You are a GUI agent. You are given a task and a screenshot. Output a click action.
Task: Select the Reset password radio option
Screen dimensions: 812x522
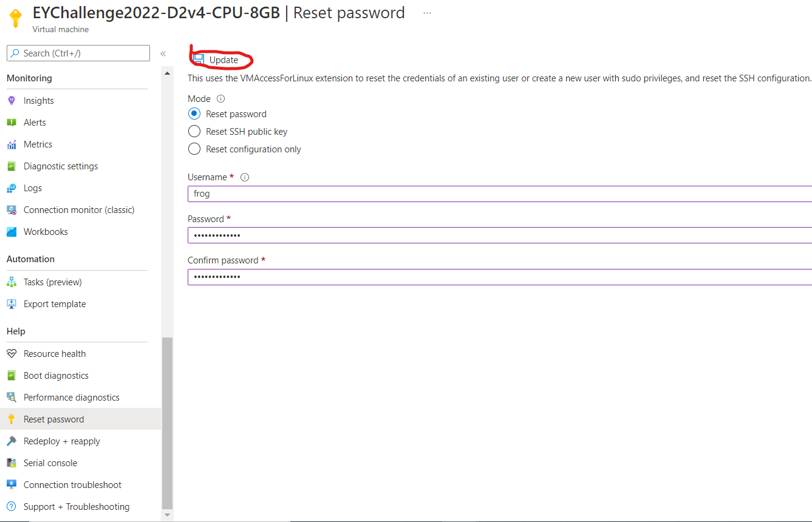coord(194,114)
